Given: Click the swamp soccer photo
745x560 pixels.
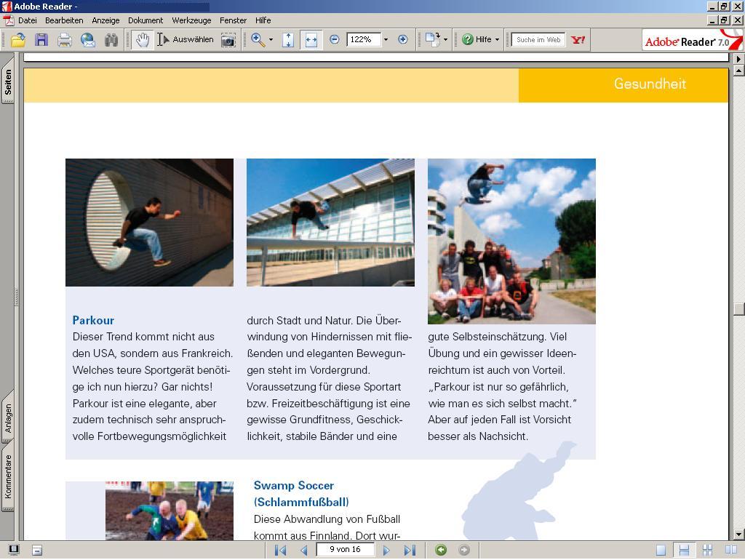Looking at the screenshot, I should (x=169, y=511).
